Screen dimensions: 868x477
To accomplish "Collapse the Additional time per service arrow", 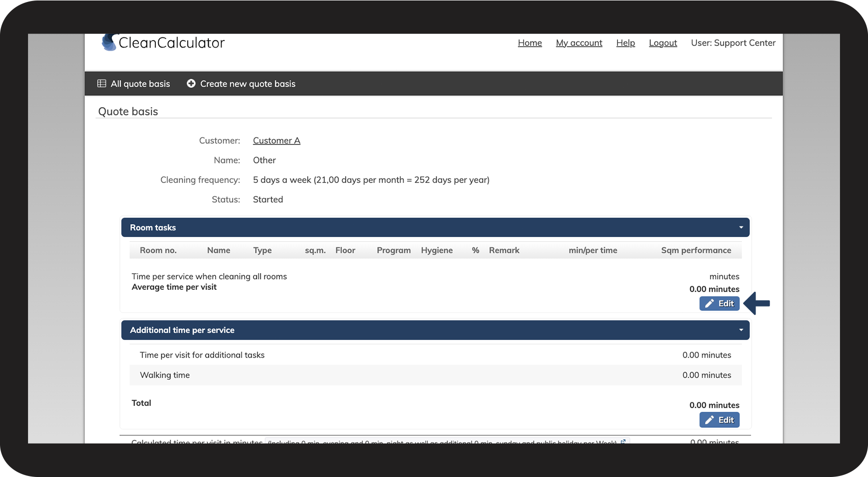I will coord(741,330).
